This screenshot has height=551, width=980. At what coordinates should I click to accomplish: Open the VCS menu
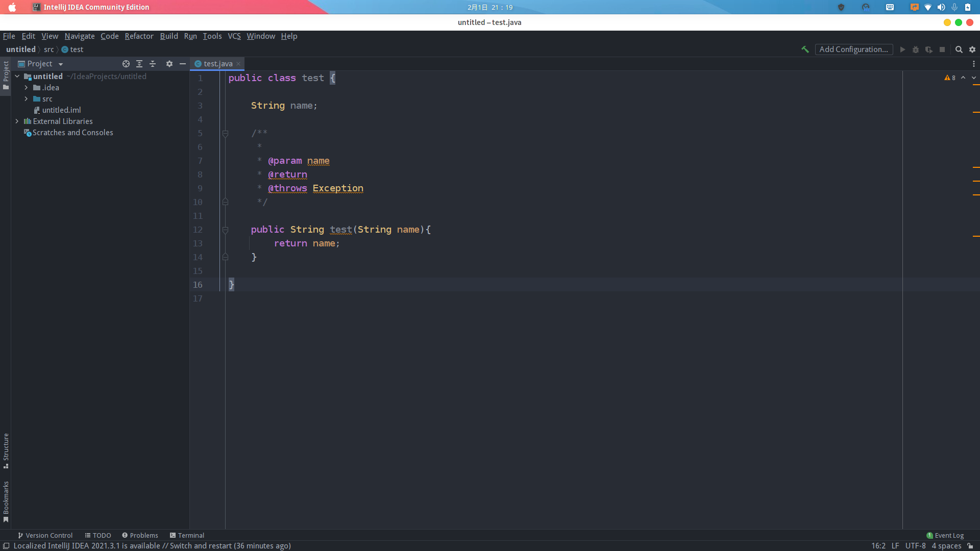click(x=234, y=36)
